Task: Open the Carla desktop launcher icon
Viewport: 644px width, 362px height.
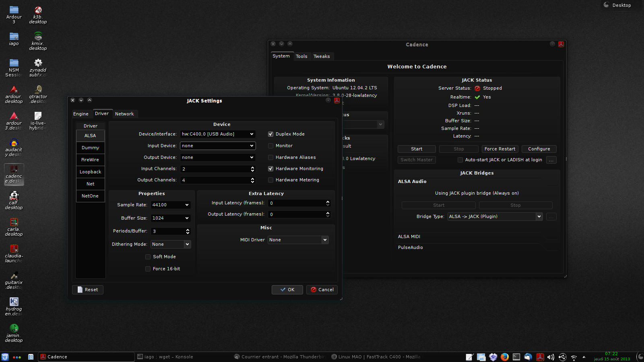Action: click(14, 223)
